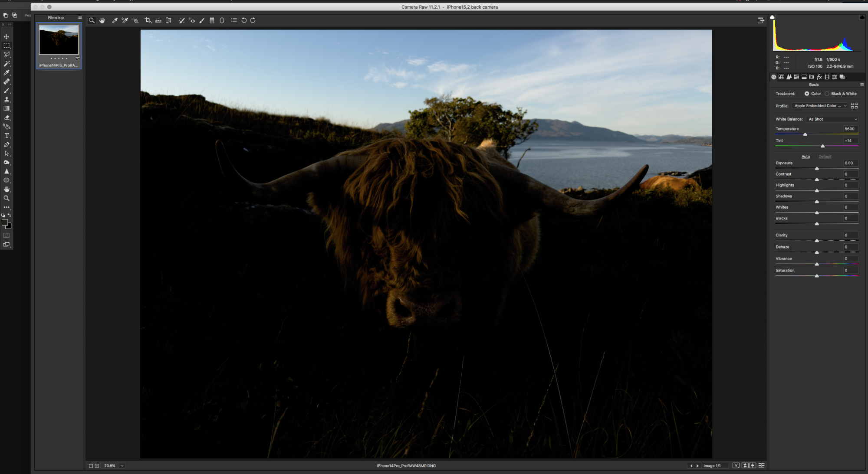Switch to the Effects fx panel tab

pyautogui.click(x=819, y=77)
